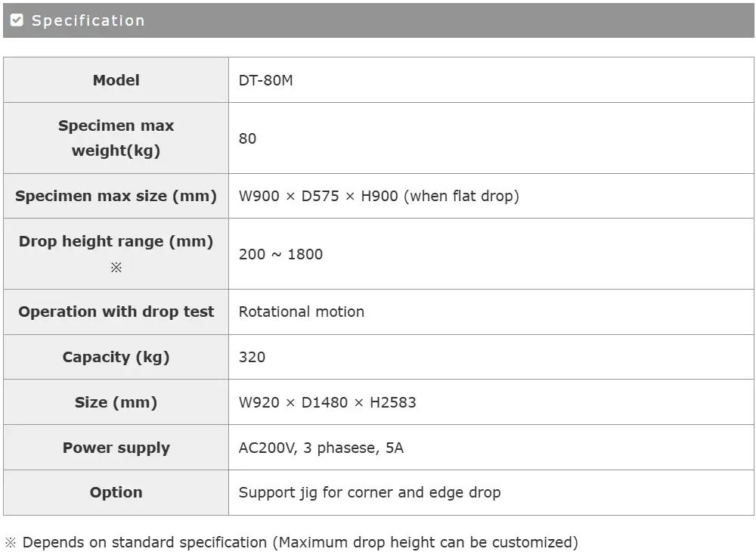Click the Specimen max size label

click(x=116, y=196)
